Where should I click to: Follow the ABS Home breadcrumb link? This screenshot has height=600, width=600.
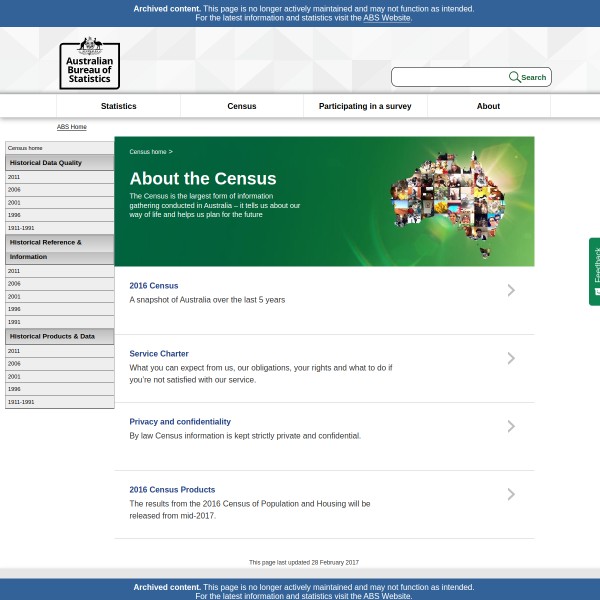(71, 127)
